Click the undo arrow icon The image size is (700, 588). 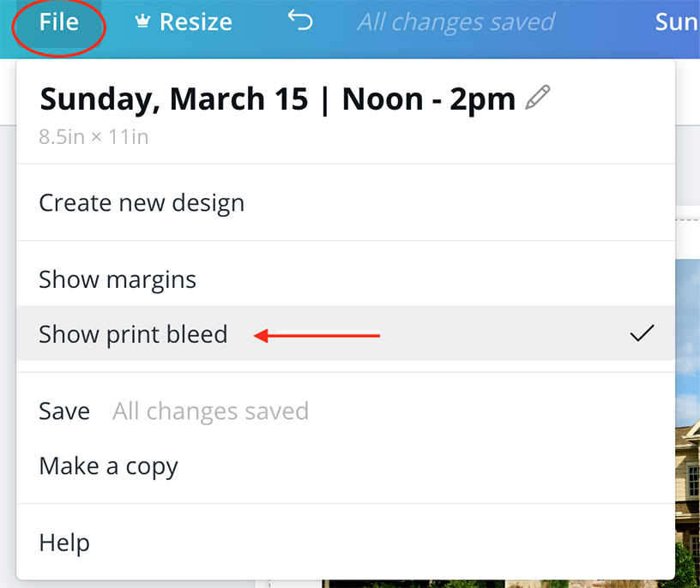click(x=300, y=21)
